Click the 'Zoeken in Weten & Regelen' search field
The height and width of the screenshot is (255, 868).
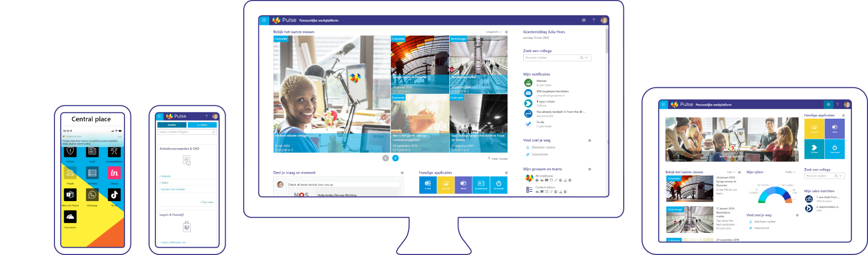coord(184,132)
